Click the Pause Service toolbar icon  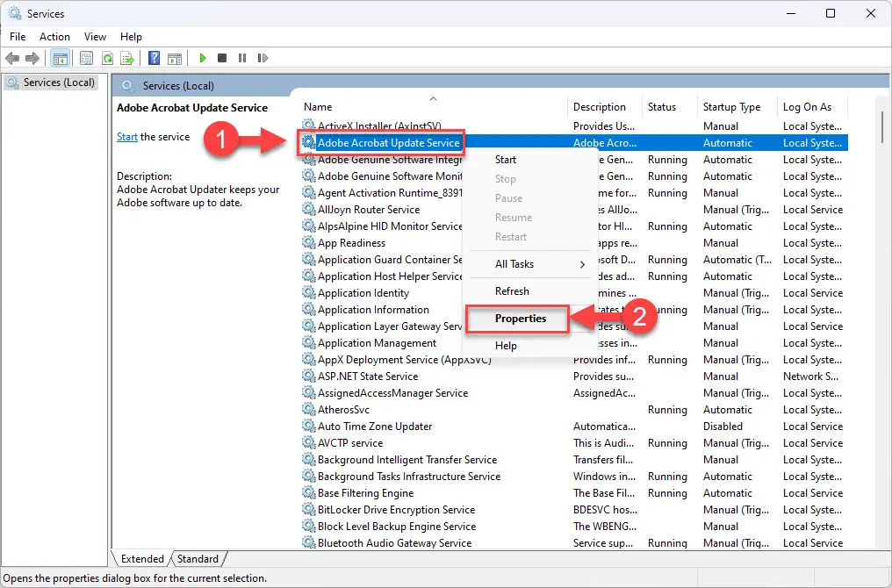tap(242, 58)
